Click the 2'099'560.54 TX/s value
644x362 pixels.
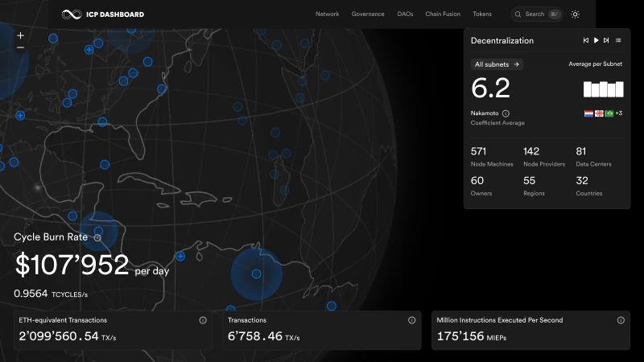pos(68,336)
